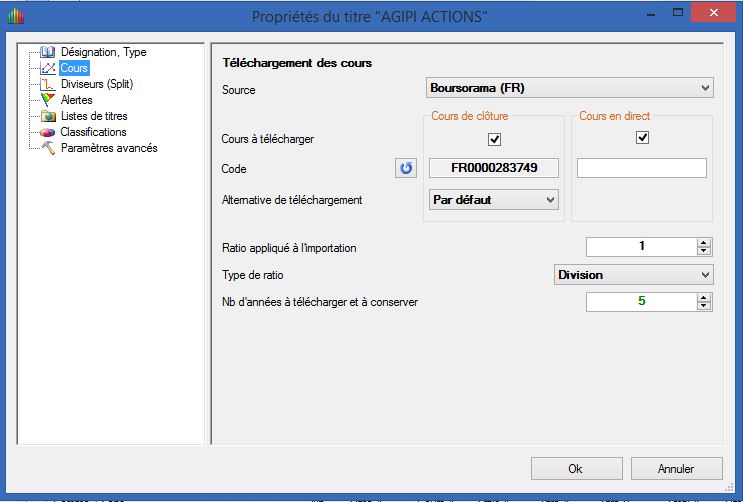The image size is (743, 502).
Task: Click the Annuler button
Action: [676, 468]
